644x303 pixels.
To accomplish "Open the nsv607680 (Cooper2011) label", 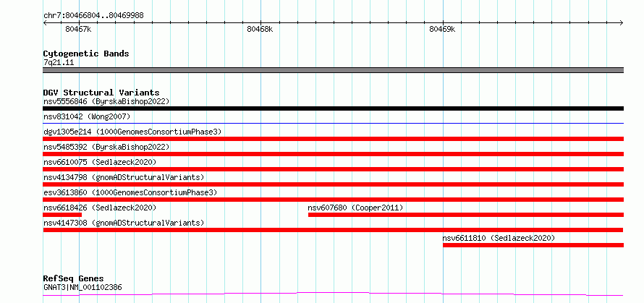I will pyautogui.click(x=356, y=208).
